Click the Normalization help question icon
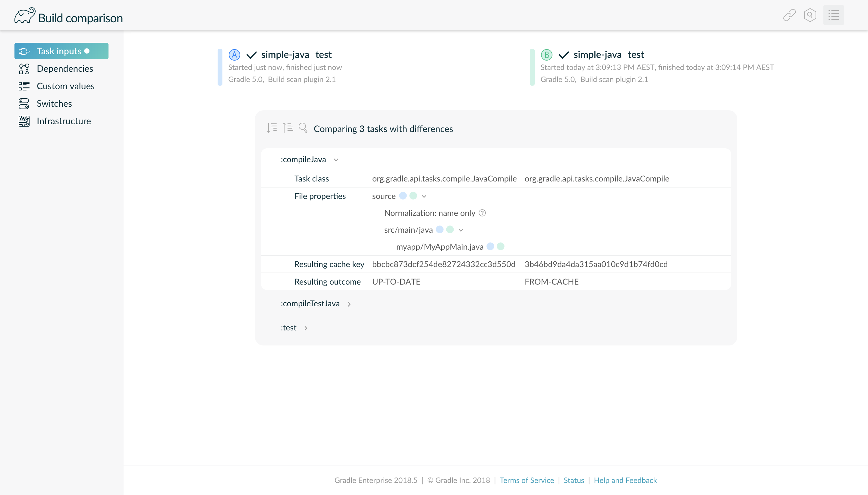The height and width of the screenshot is (495, 868). [x=482, y=213]
